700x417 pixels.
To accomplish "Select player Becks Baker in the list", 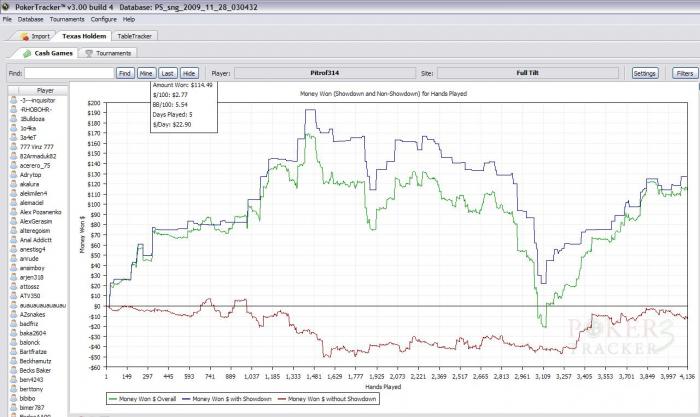I will click(x=35, y=371).
